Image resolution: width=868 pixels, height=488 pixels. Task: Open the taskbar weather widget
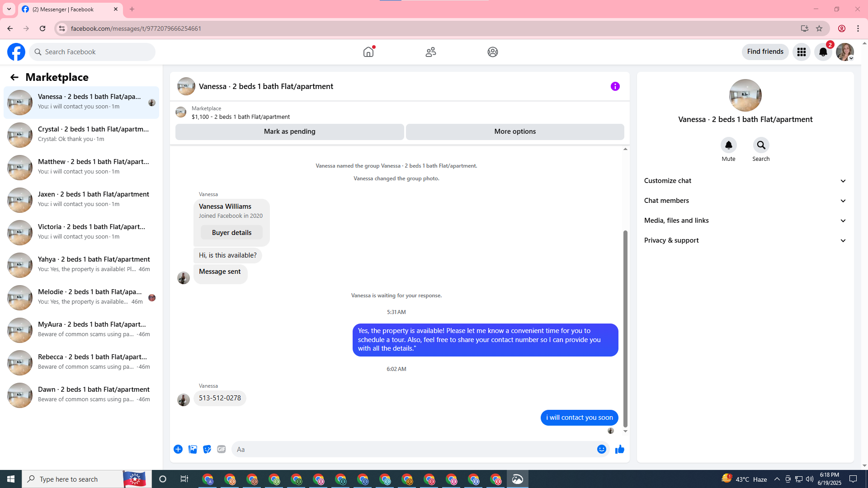745,479
